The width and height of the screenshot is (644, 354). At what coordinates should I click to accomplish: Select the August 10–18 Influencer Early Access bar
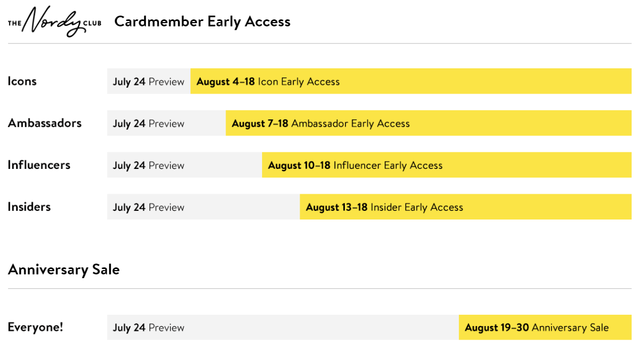tap(447, 165)
